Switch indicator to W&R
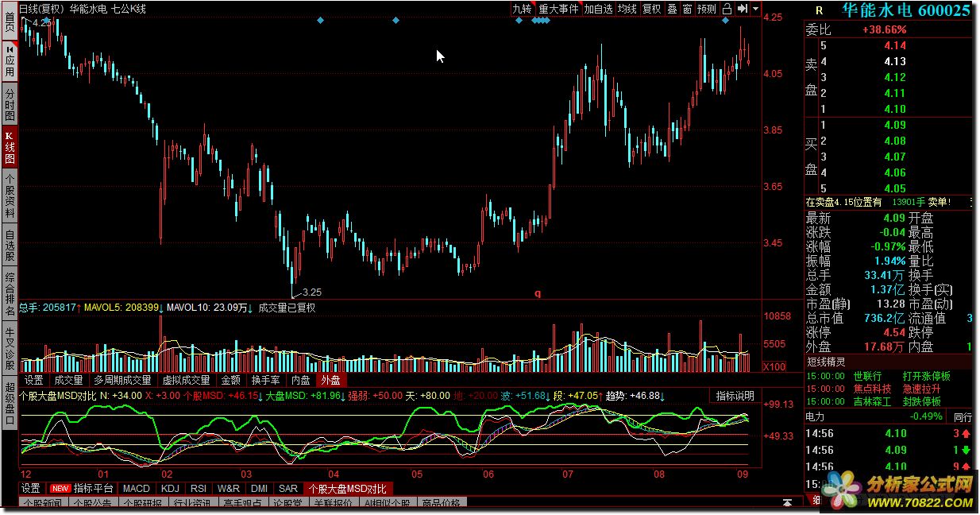This screenshot has width=980, height=515. tap(229, 488)
